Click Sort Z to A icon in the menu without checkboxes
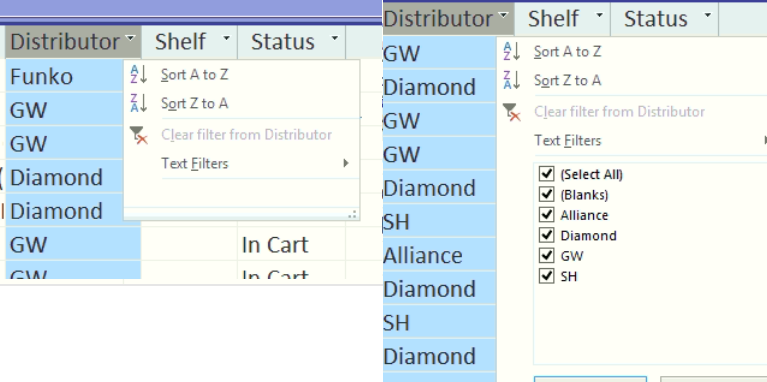767x382 pixels. (x=139, y=103)
